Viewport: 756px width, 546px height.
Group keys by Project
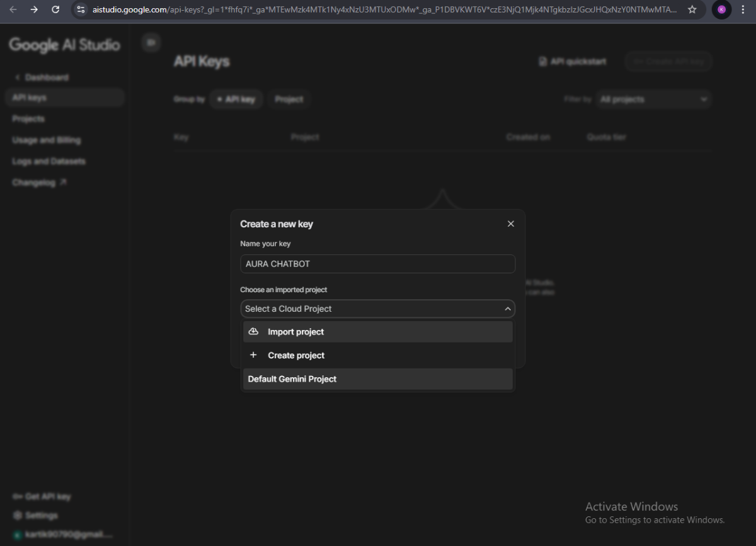pyautogui.click(x=289, y=100)
